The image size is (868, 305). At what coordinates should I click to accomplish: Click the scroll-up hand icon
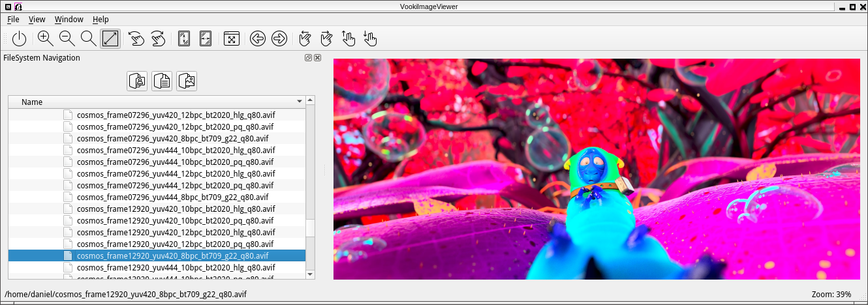pos(349,39)
